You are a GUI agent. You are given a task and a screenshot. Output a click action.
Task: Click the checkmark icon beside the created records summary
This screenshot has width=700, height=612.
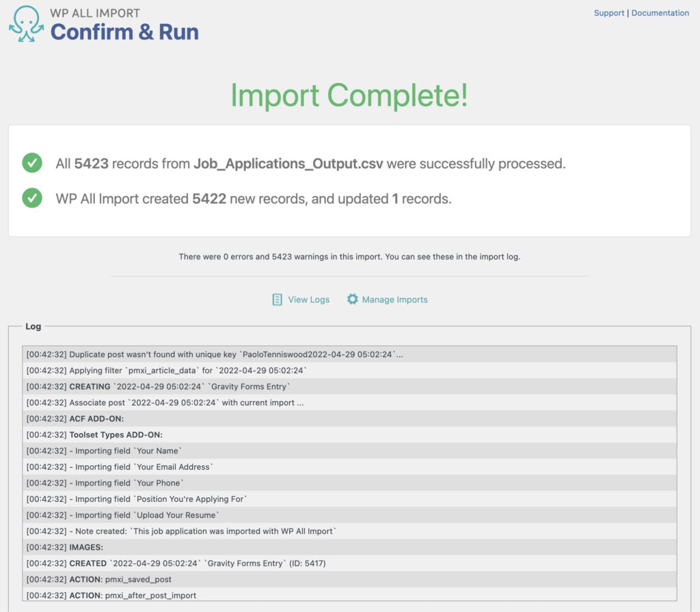click(31, 198)
